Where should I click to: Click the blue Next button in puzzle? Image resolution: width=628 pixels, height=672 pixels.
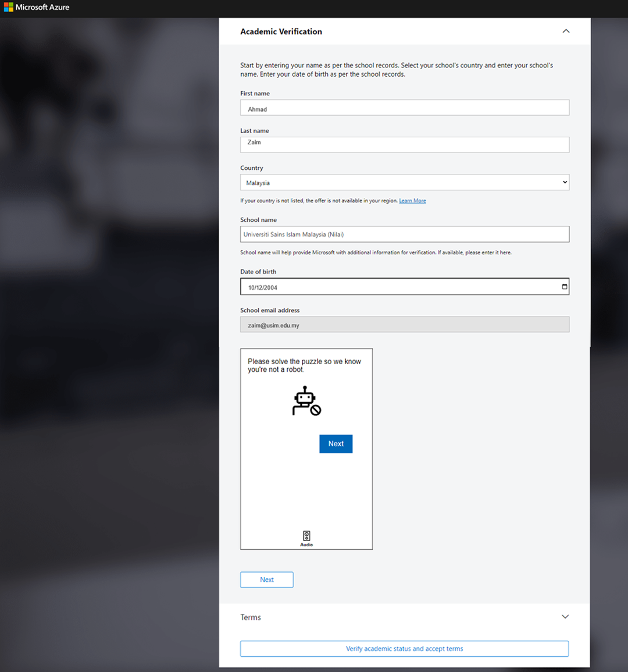(x=336, y=444)
